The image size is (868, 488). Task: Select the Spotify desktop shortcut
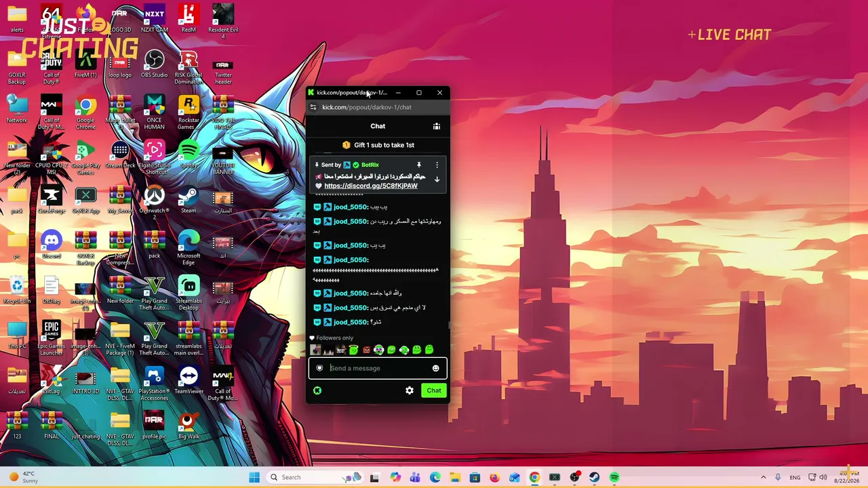coord(189,155)
